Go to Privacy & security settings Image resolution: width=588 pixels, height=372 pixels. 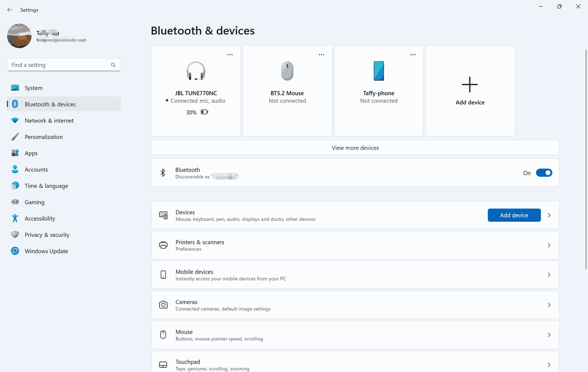pyautogui.click(x=47, y=235)
